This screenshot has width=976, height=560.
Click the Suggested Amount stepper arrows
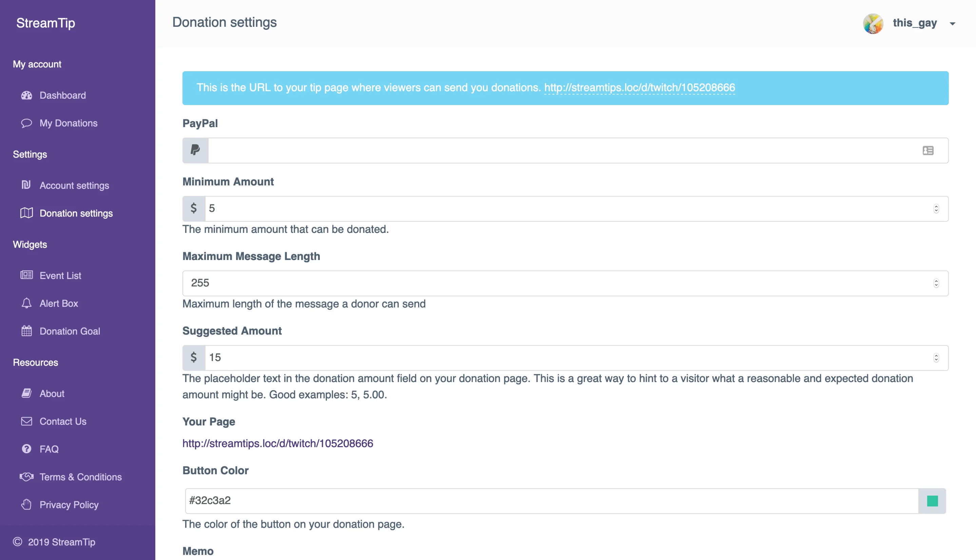[x=936, y=358]
